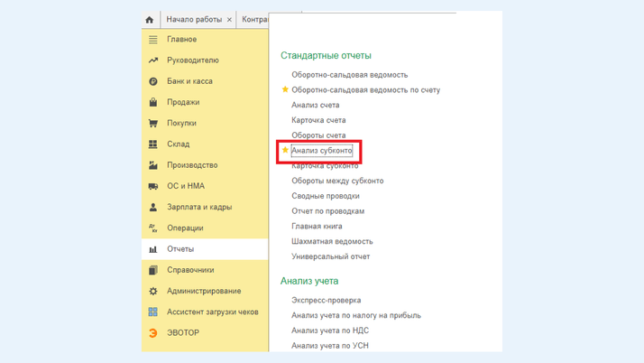Click the Анализ учета green heading
This screenshot has height=363, width=644.
pos(309,281)
